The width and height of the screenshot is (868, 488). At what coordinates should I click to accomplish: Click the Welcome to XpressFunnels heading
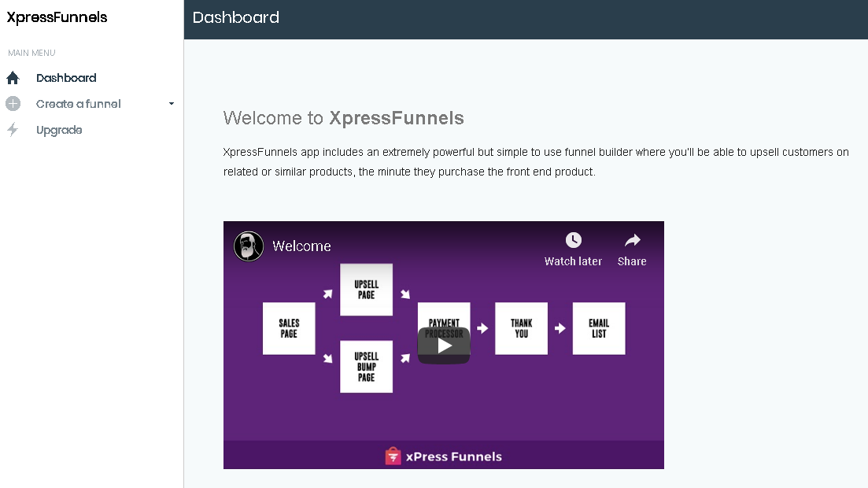point(344,118)
